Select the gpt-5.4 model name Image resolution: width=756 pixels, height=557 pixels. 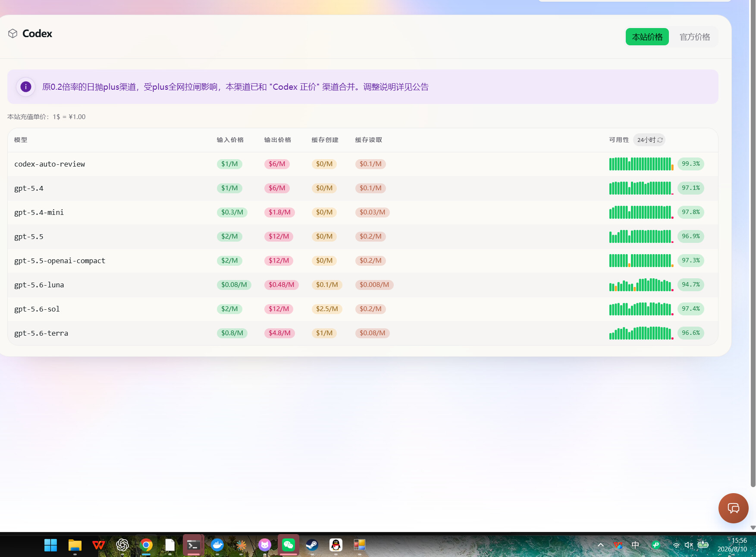tap(29, 188)
